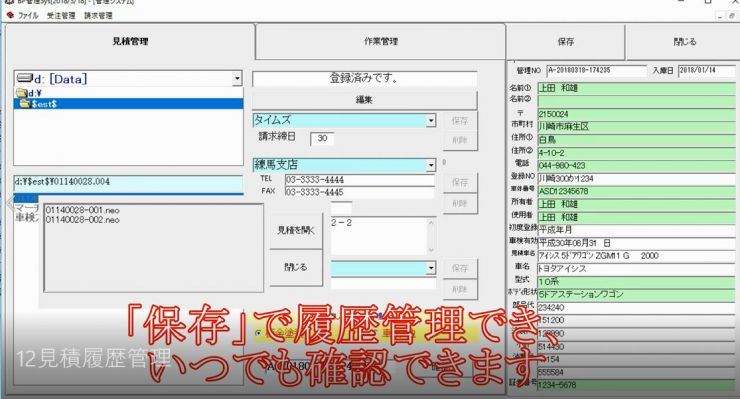Viewport: 740px width, 399px height.
Task: Click the 管理NO field A-20180318-174235
Action: tap(597, 70)
